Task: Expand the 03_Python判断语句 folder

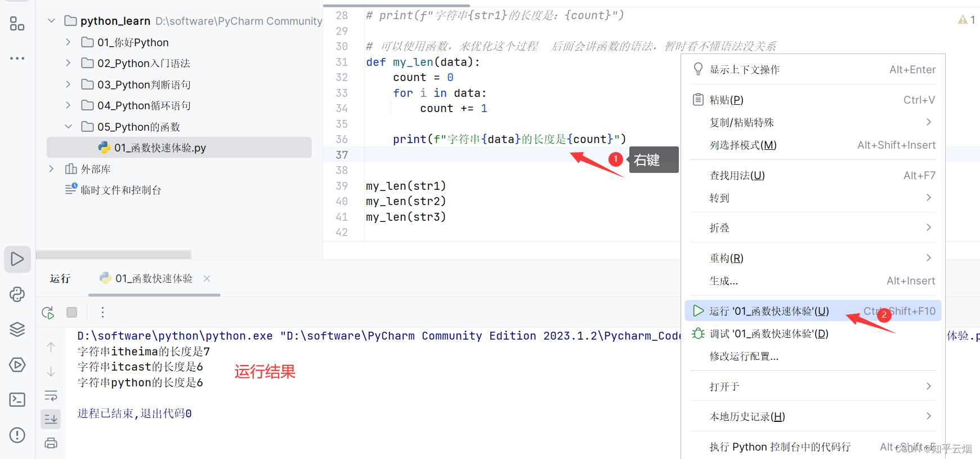Action: pyautogui.click(x=68, y=84)
